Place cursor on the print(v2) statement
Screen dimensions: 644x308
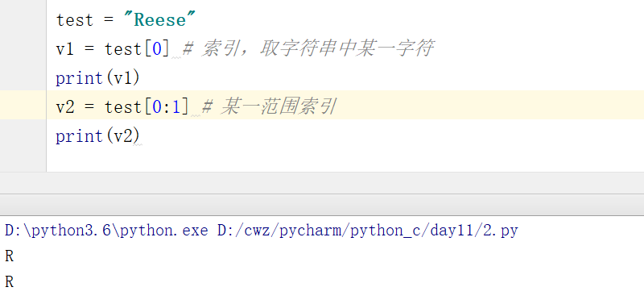tap(97, 136)
